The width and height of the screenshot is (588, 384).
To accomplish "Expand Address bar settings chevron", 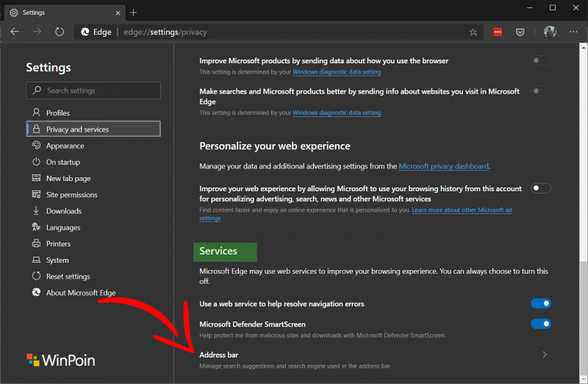I will tap(545, 355).
